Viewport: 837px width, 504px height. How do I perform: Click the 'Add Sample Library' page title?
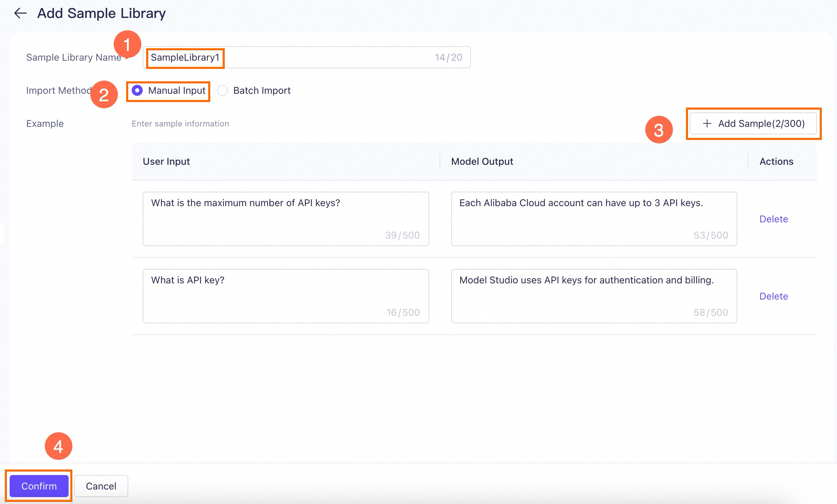coord(101,13)
